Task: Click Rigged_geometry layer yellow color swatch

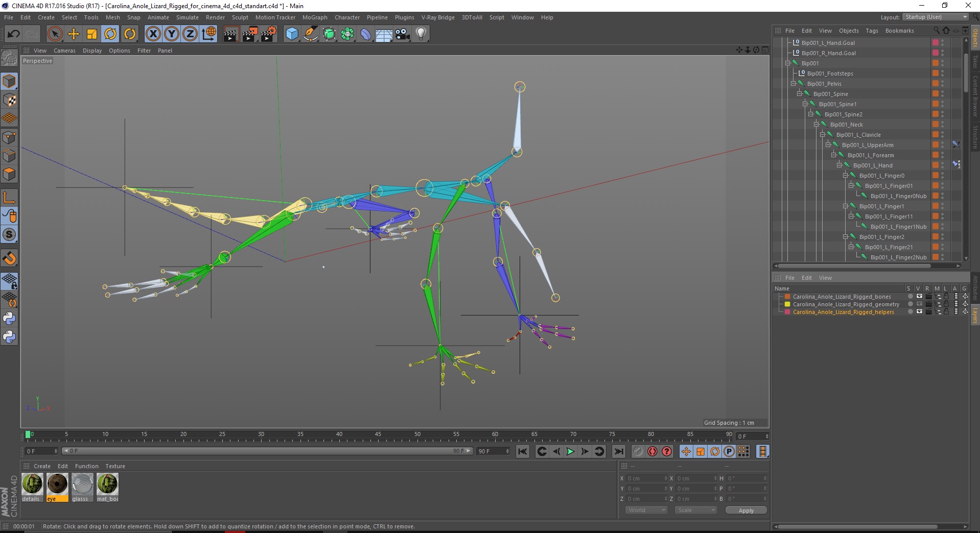Action: click(787, 304)
